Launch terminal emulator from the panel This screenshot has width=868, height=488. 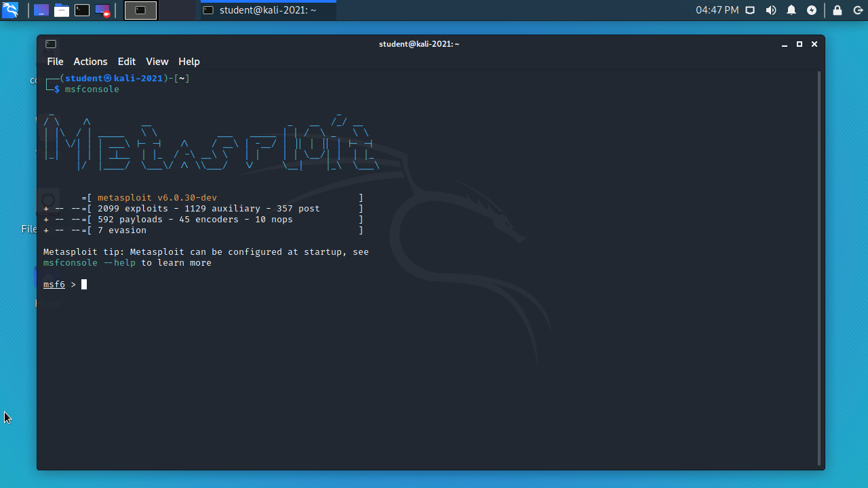coord(82,10)
